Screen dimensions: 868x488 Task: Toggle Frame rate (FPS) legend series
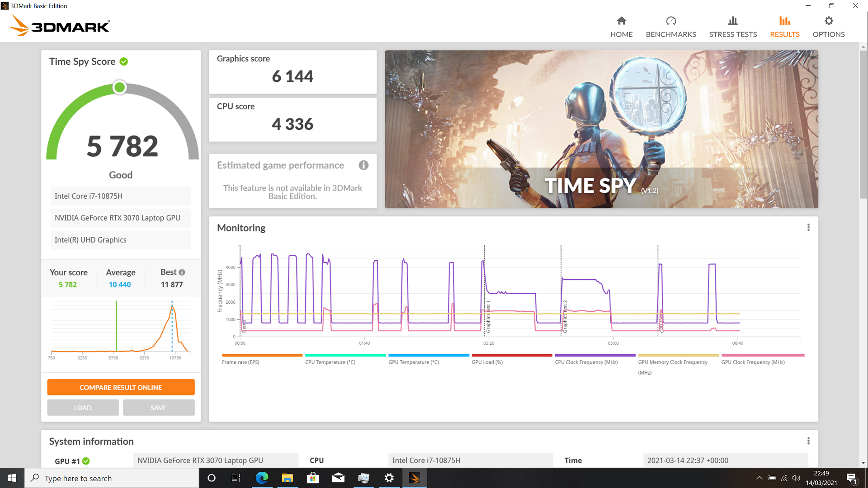pos(262,360)
